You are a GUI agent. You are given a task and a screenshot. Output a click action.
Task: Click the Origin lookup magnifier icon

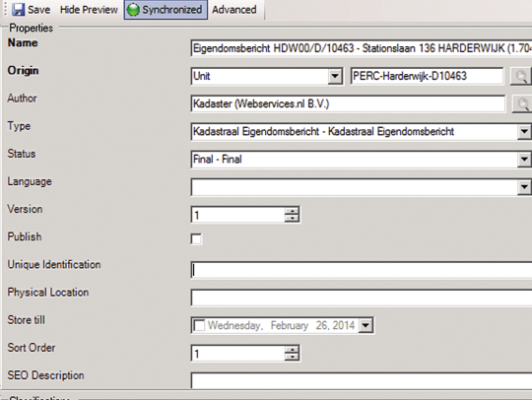coord(521,76)
